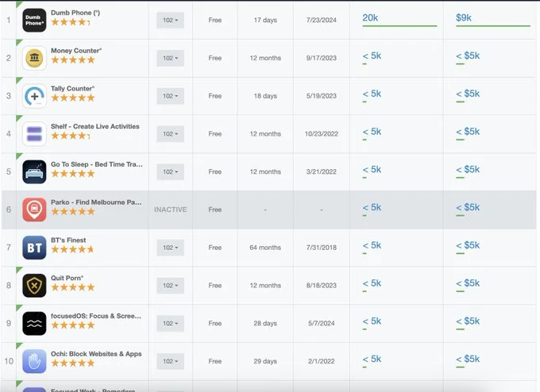Select the inactive Parko table row
The width and height of the screenshot is (540, 392).
pyautogui.click(x=270, y=209)
